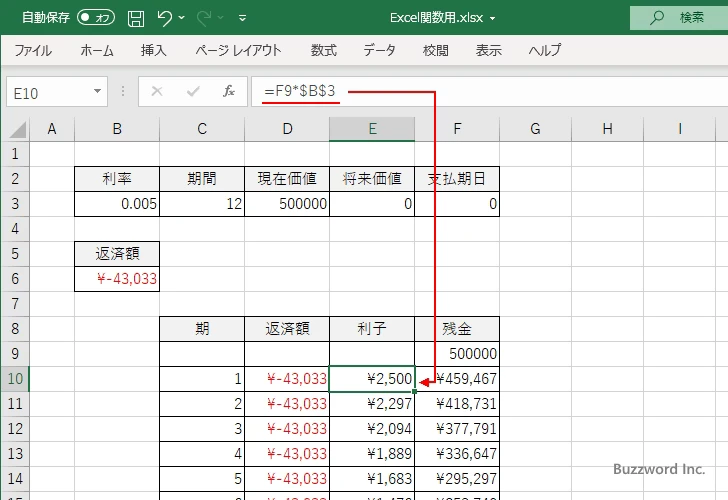The height and width of the screenshot is (500, 728).
Task: Click the Insert Function fx icon
Action: tap(229, 91)
